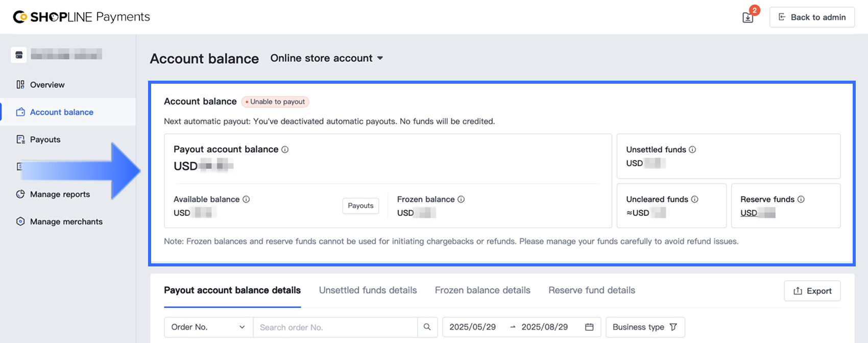Switch to Frozen balance details tab
This screenshot has height=343, width=868.
click(483, 290)
